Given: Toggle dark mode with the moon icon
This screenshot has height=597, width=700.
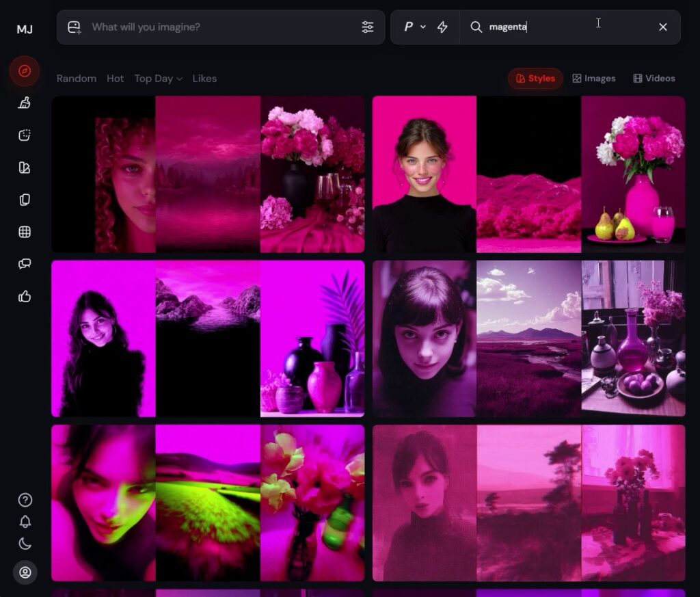Looking at the screenshot, I should 25,544.
